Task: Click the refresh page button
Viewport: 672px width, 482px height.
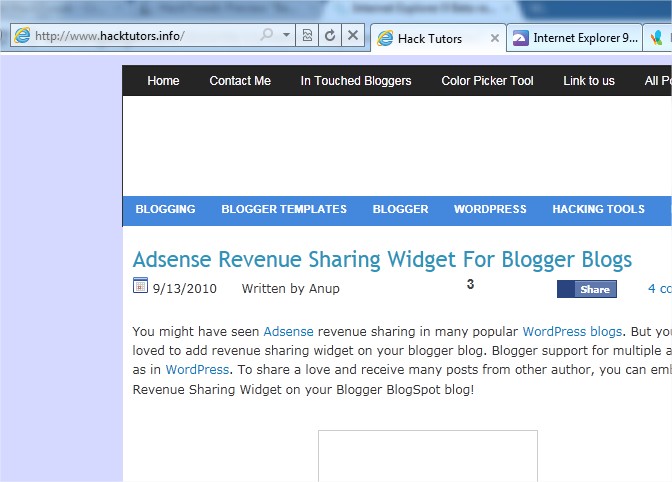Action: pos(330,35)
